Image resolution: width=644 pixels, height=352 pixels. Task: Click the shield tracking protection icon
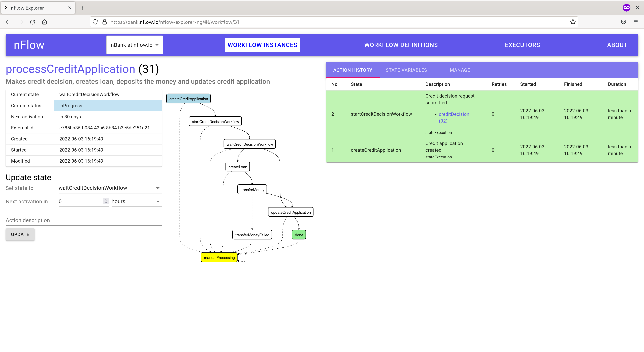click(95, 22)
